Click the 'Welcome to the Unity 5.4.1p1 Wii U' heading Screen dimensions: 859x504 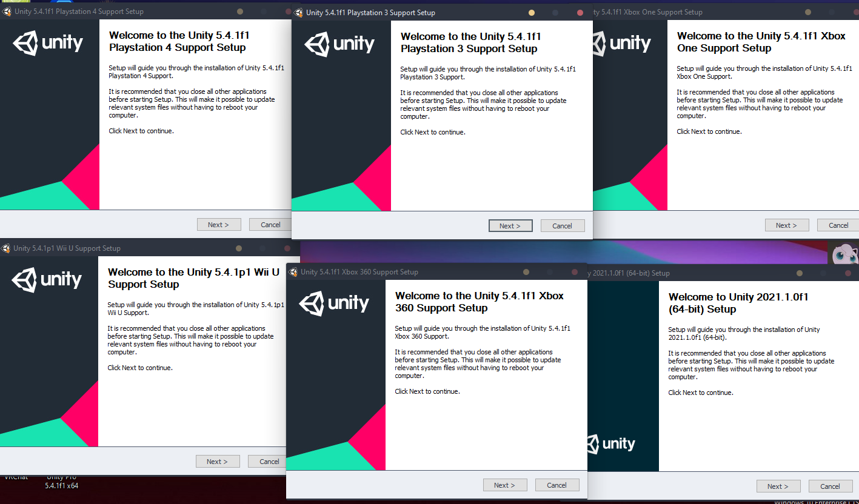[x=193, y=278]
